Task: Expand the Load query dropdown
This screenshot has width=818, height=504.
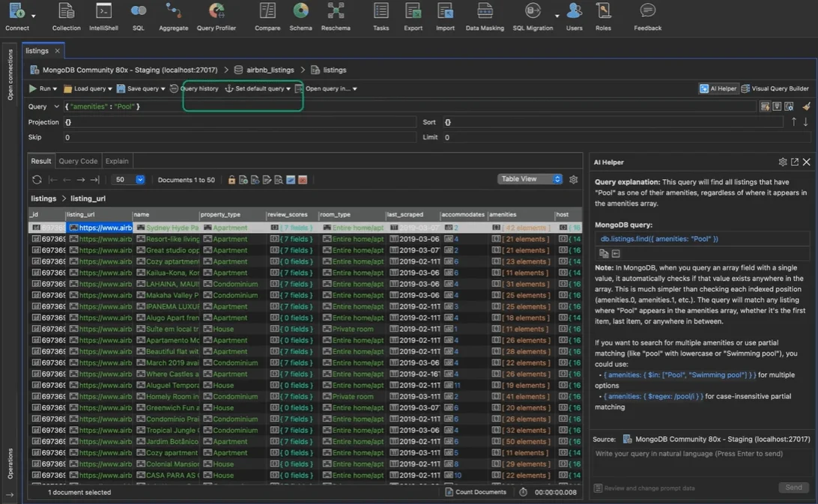Action: pos(109,88)
